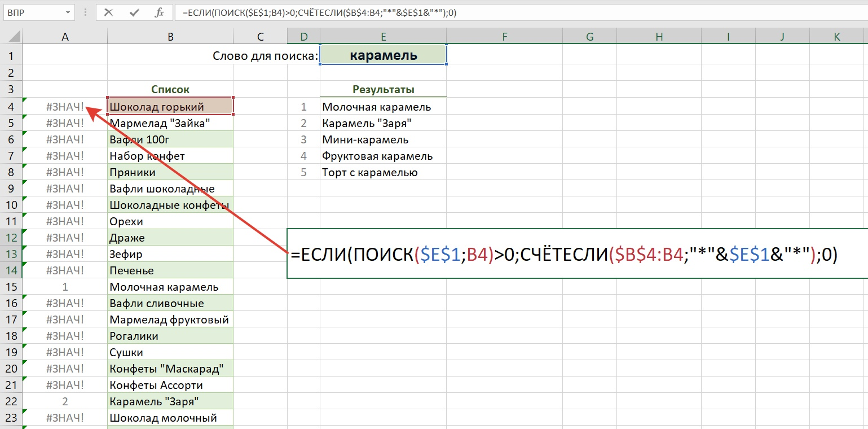Cancel the formula entry with the X icon
This screenshot has width=868, height=429.
coord(109,12)
